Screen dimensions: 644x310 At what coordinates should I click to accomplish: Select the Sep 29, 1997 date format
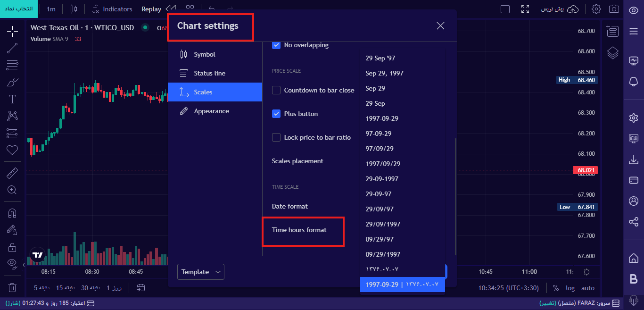(384, 73)
